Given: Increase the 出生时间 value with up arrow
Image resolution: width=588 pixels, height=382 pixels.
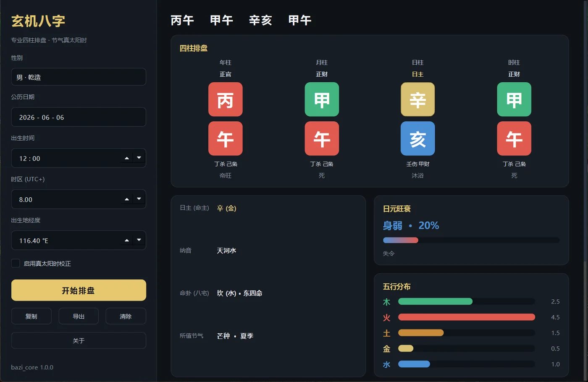Looking at the screenshot, I should [127, 158].
